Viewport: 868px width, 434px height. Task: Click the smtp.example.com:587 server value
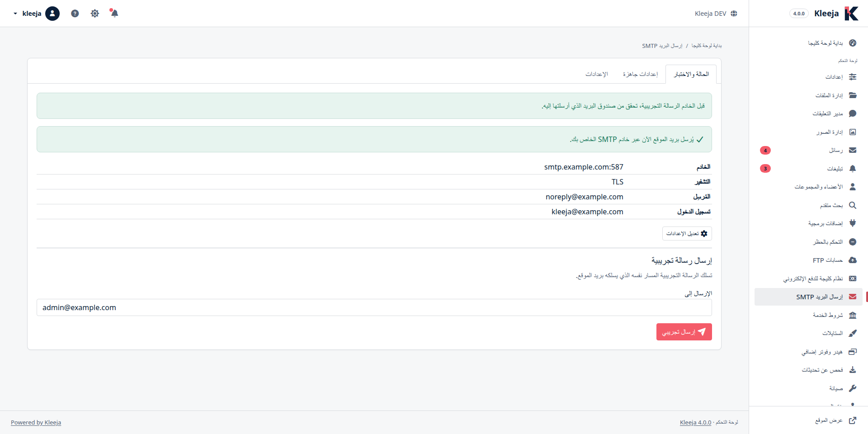584,167
